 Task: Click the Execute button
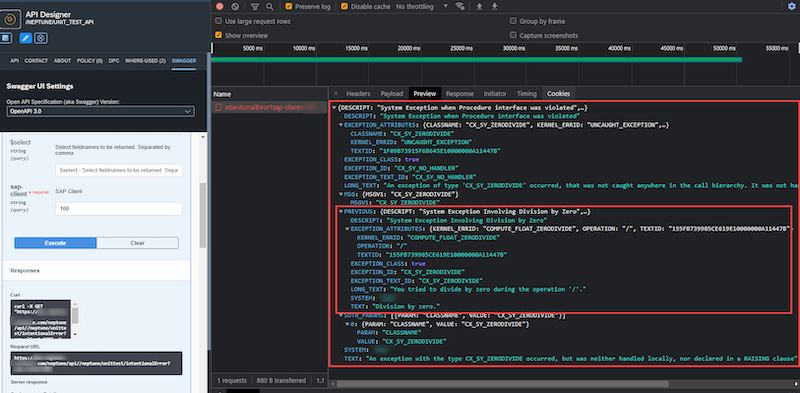click(55, 243)
